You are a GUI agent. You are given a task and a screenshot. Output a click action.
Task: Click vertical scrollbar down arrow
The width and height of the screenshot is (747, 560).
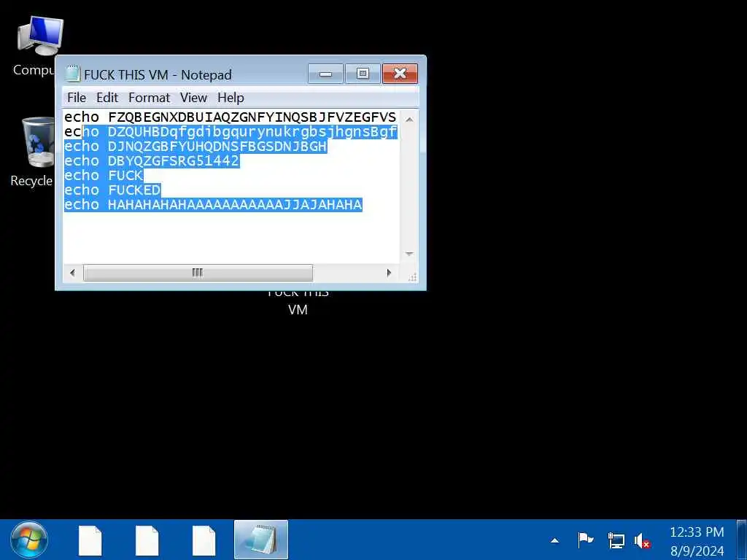[x=409, y=254]
